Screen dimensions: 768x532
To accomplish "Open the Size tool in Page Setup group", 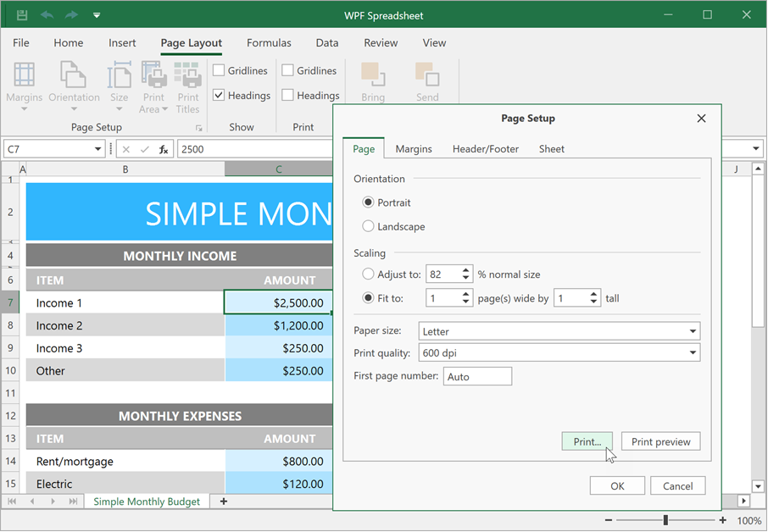I will click(x=119, y=85).
